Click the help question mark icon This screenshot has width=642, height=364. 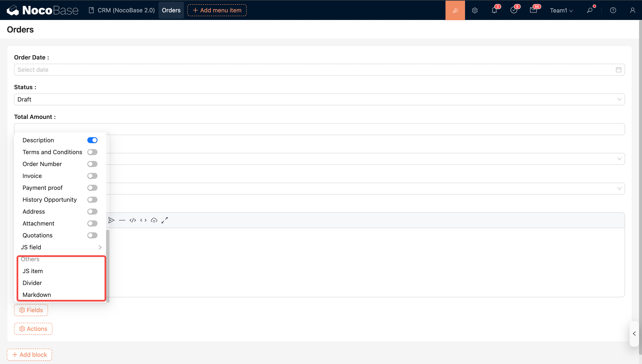click(613, 10)
